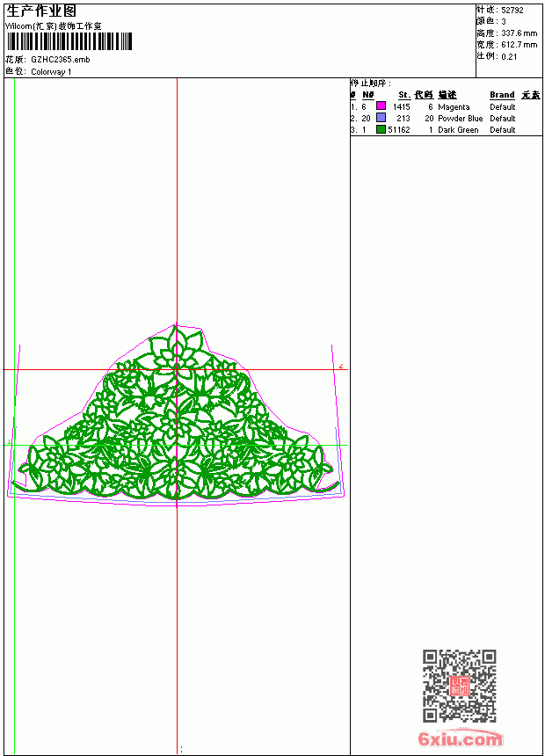Click the 生产作业图 title heading
Viewport: 545px width, 756px height.
[41, 11]
